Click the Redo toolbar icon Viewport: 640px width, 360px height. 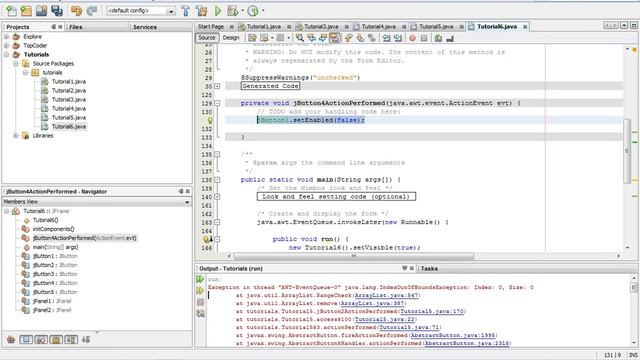92,11
